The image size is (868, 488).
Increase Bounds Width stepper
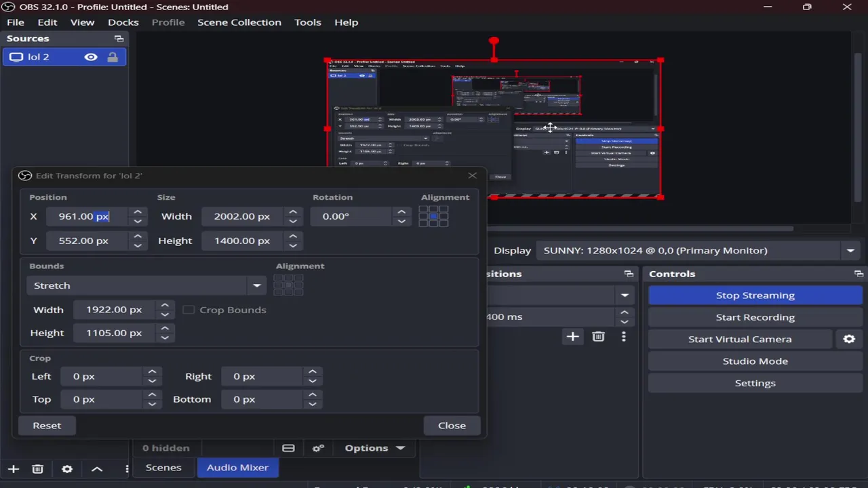(165, 305)
